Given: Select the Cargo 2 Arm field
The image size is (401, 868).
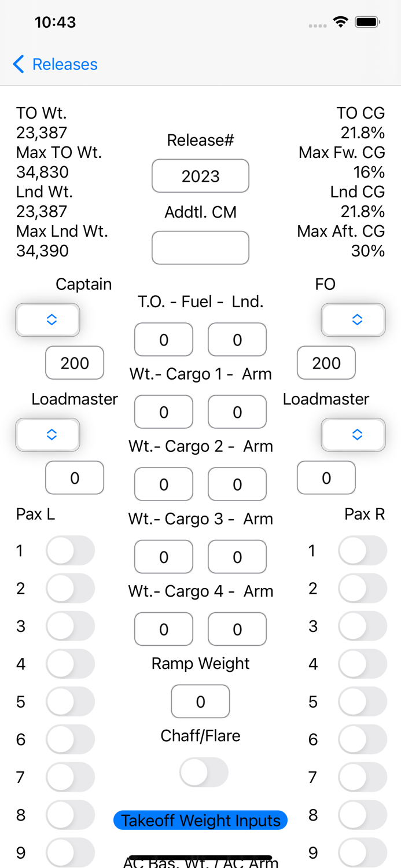Looking at the screenshot, I should point(237,484).
